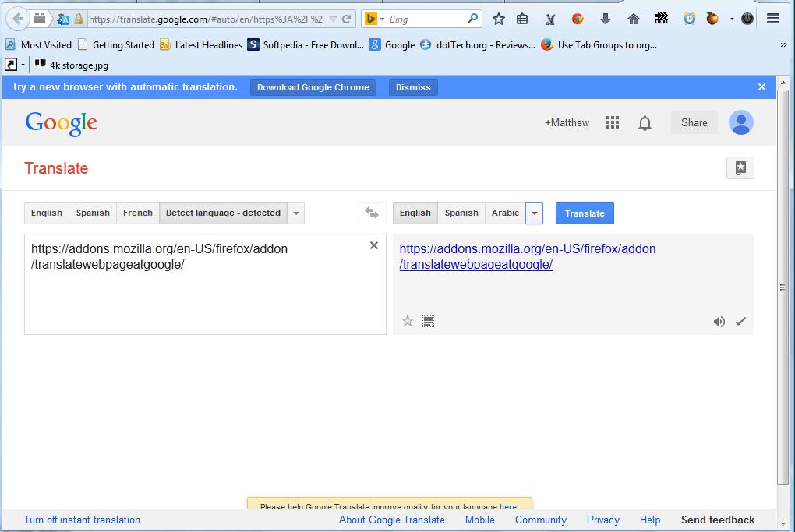Viewport: 795px width, 532px height.
Task: Reload the page with the refresh icon
Action: [347, 19]
